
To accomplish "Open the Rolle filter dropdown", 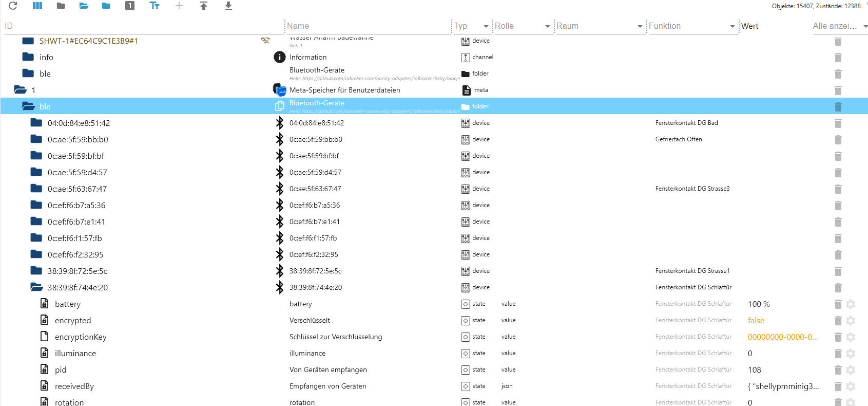I will pyautogui.click(x=547, y=26).
